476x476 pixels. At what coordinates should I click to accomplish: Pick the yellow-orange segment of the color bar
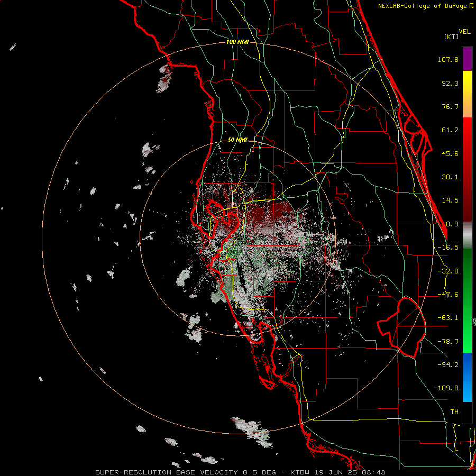pyautogui.click(x=467, y=94)
